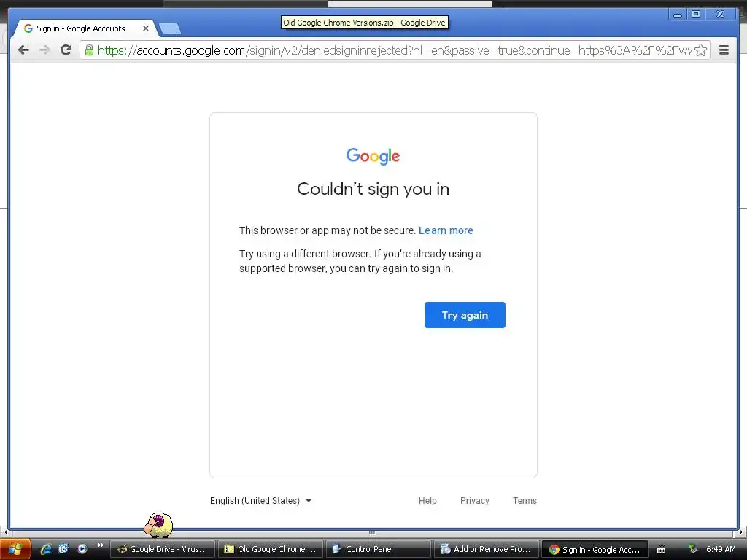The width and height of the screenshot is (747, 560).
Task: Expand the English (United States) language dropdown
Action: 260,500
